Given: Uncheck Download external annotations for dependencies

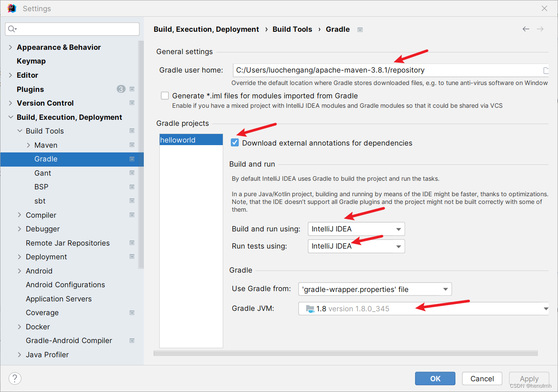Looking at the screenshot, I should click(x=235, y=143).
